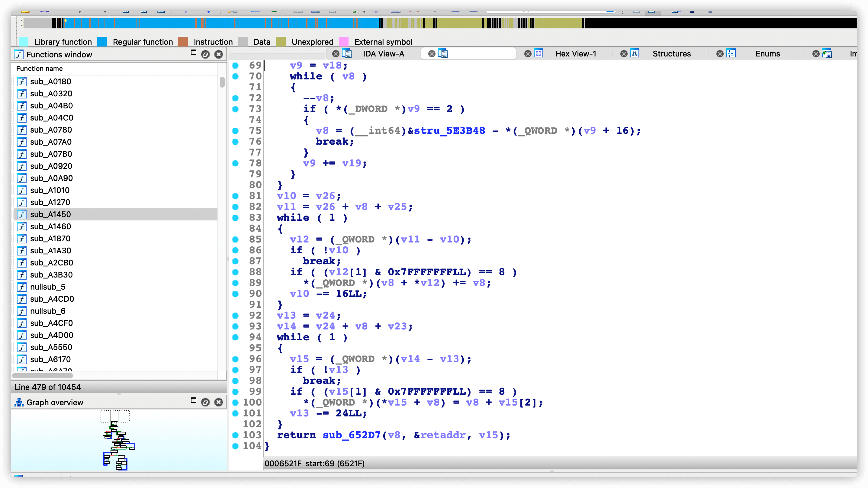Close the Enums tab
This screenshot has height=488, width=868.
[720, 53]
